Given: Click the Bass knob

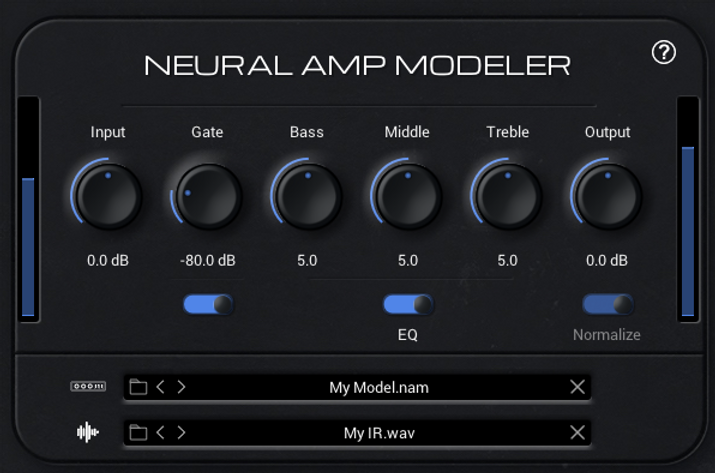Looking at the screenshot, I should pyautogui.click(x=307, y=196).
